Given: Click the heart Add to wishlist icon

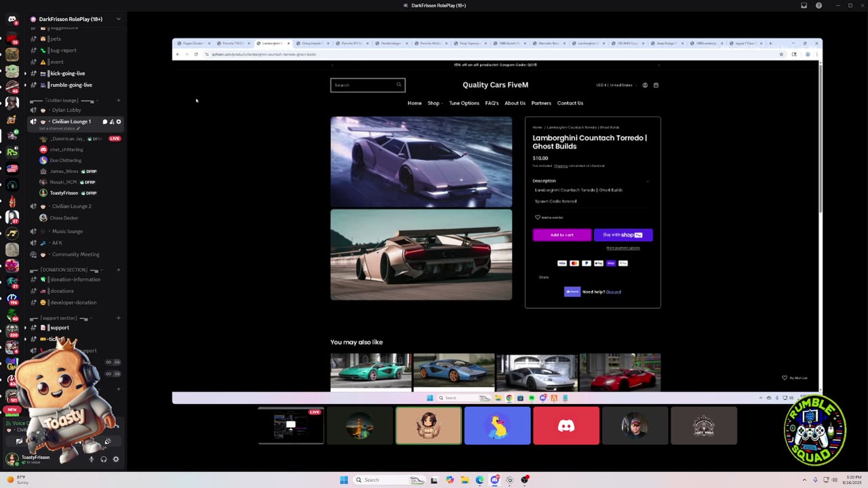Looking at the screenshot, I should pos(538,218).
